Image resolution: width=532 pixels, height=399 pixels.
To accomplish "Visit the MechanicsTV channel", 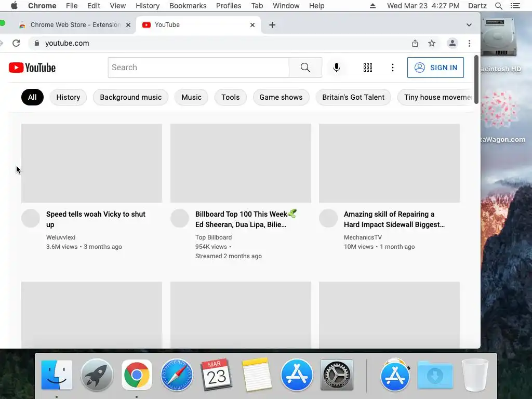I will point(363,237).
